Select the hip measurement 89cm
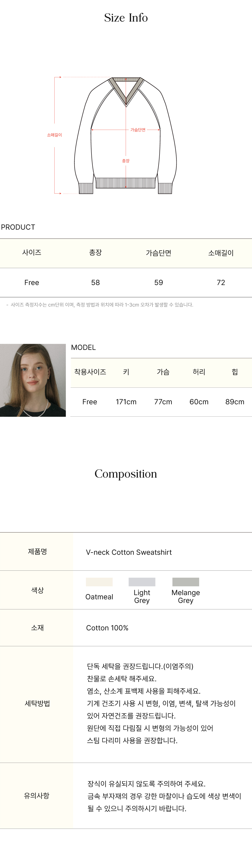 tap(235, 402)
